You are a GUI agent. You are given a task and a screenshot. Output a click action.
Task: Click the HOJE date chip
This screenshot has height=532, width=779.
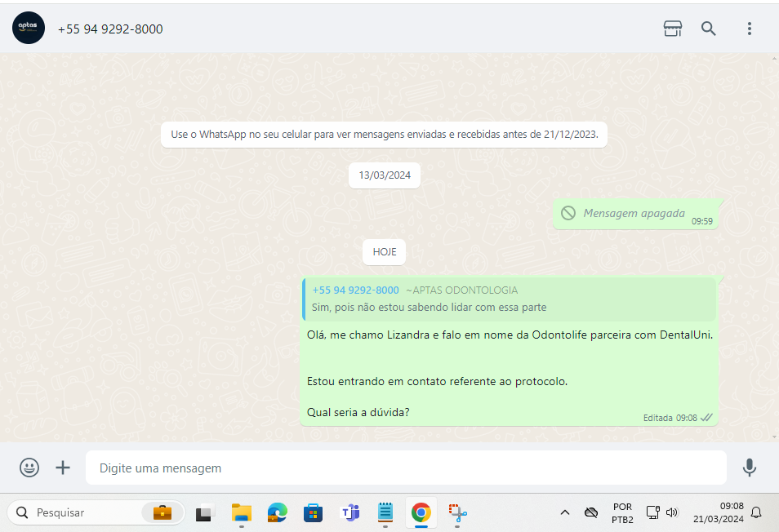click(385, 252)
